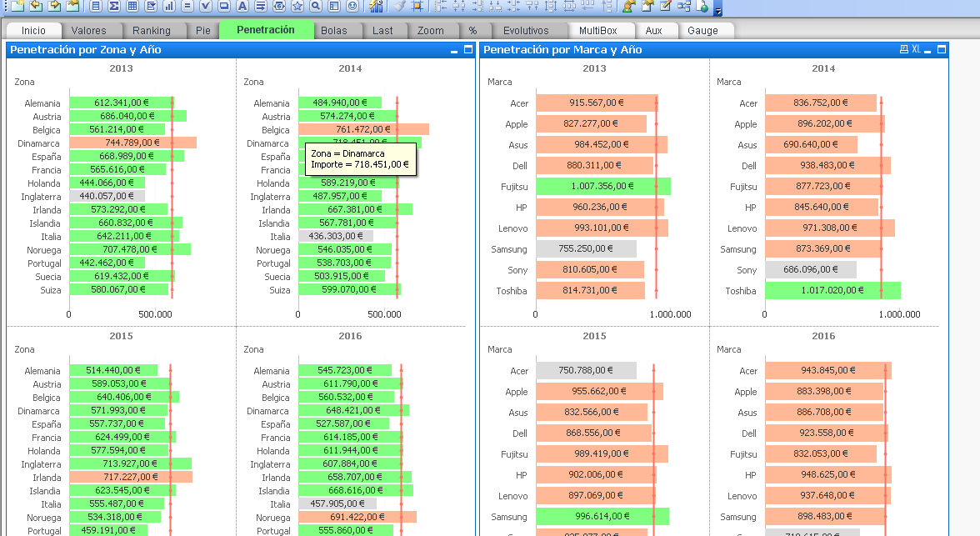Create an Input Box with equals icon
The height and width of the screenshot is (536, 980).
[187, 7]
